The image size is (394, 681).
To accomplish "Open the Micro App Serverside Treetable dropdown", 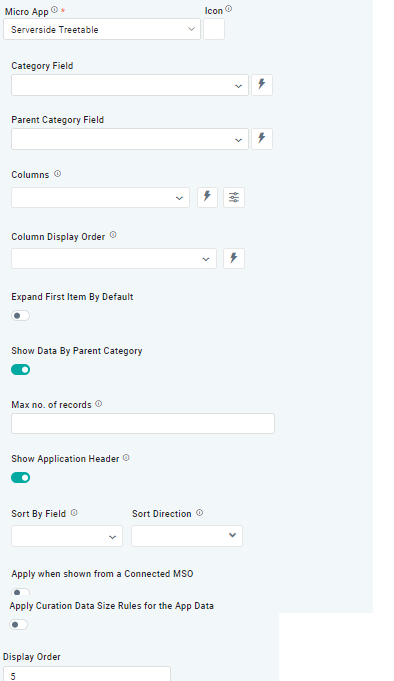I will (x=102, y=29).
